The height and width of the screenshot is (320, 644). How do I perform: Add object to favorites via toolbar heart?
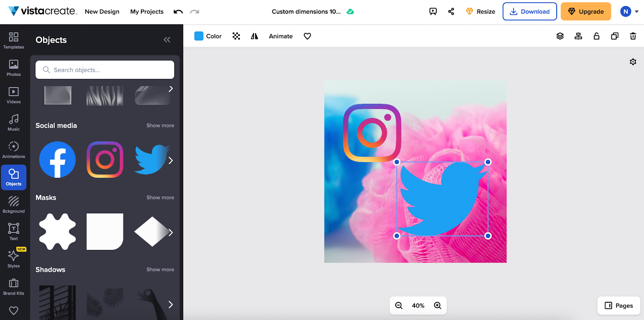tap(308, 36)
